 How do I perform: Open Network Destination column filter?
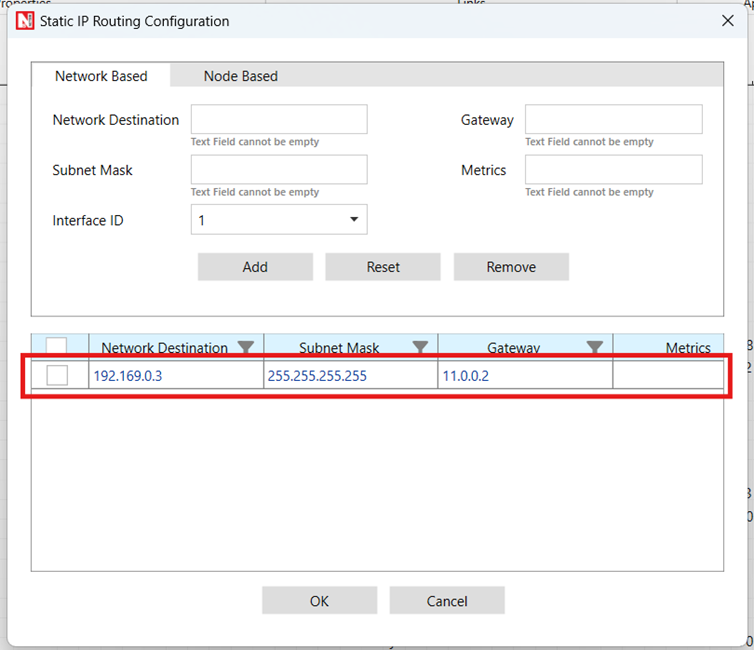point(246,348)
